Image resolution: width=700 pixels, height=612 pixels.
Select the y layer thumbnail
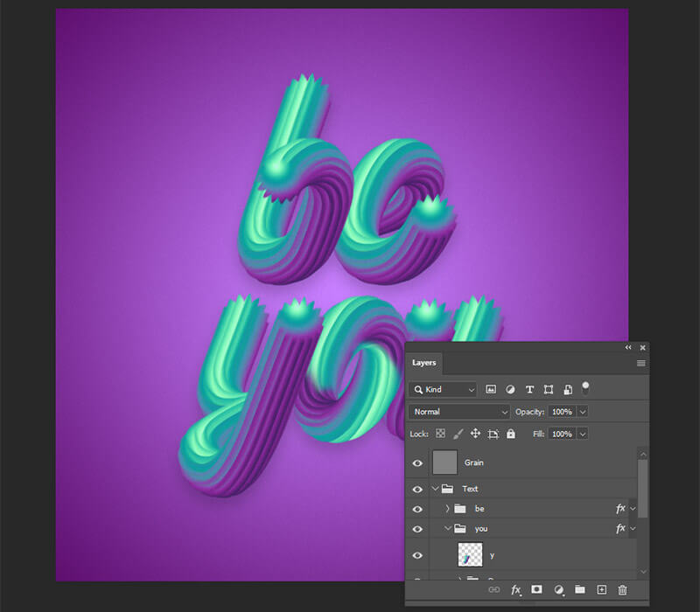[470, 555]
